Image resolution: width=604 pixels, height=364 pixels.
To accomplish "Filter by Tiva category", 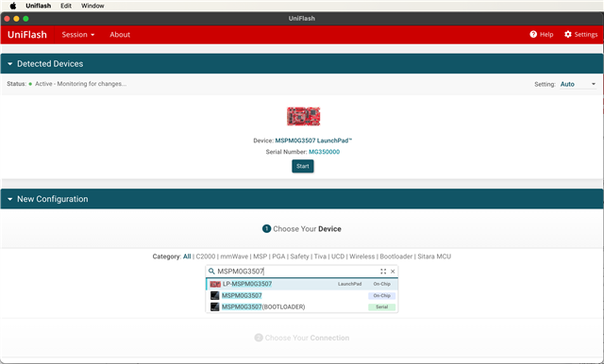I will [x=320, y=256].
